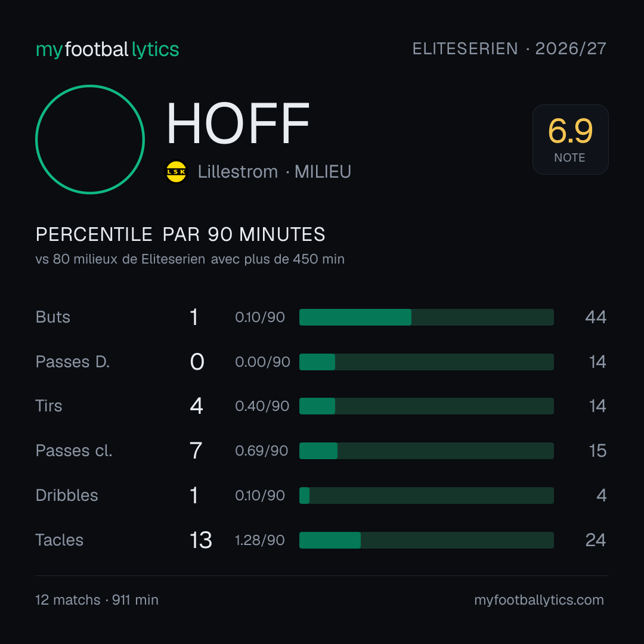Click the Dribbles percentile value 4
The image size is (644, 644).
coord(601,496)
